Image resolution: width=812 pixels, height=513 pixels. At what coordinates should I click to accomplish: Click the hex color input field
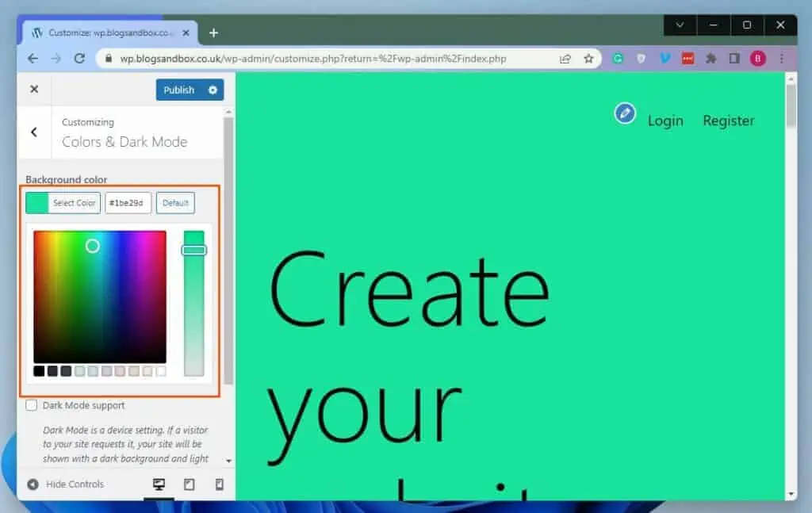[x=128, y=203]
